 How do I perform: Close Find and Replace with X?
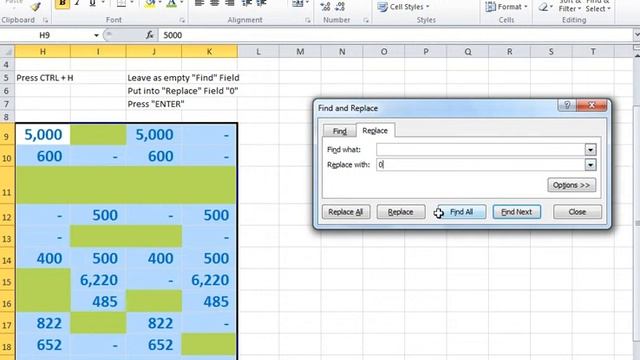click(591, 106)
